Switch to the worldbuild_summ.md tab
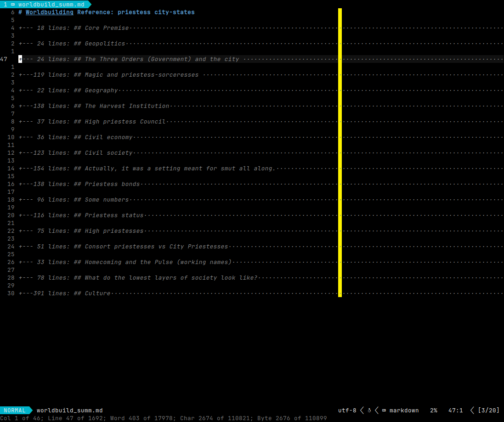Viewport: 504px width, 422px height. tap(45, 4)
